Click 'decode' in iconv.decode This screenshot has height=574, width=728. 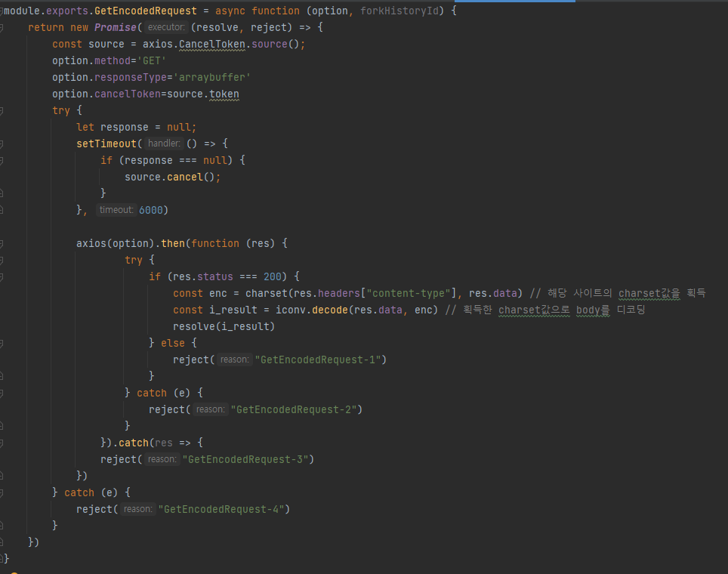(330, 310)
